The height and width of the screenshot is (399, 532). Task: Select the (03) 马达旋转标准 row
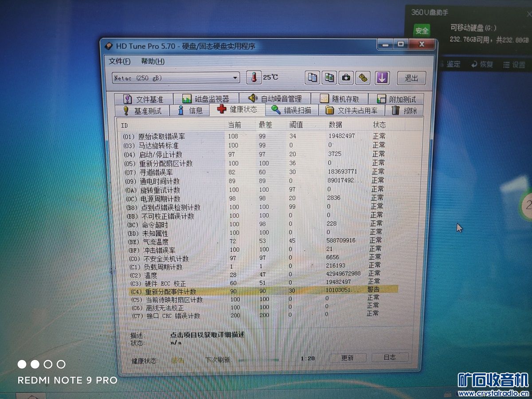click(255, 145)
